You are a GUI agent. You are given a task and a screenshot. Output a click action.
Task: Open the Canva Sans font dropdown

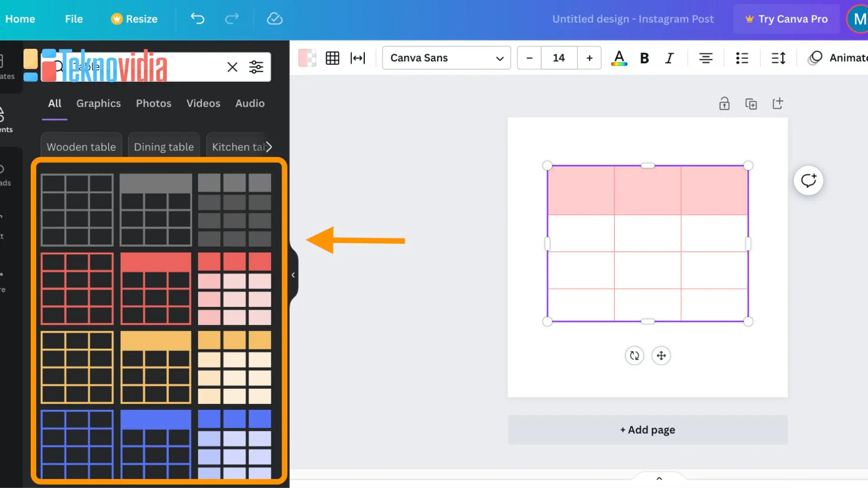click(446, 58)
